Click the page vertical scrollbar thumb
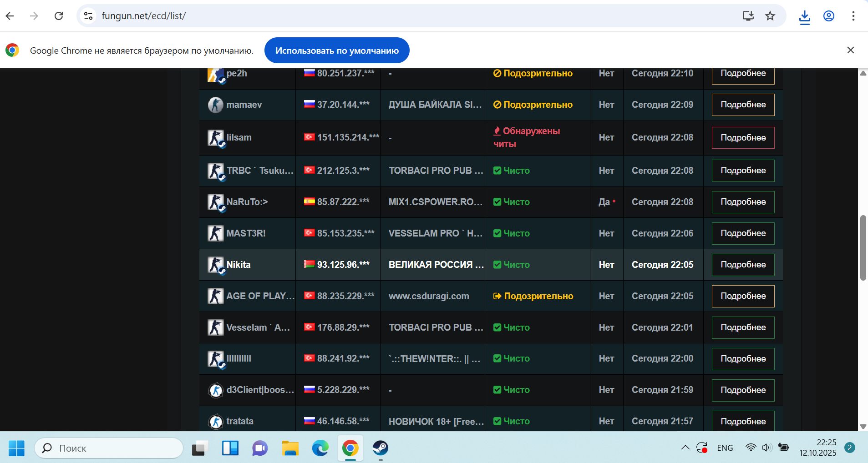Screen dimensions: 868x463 863,248
